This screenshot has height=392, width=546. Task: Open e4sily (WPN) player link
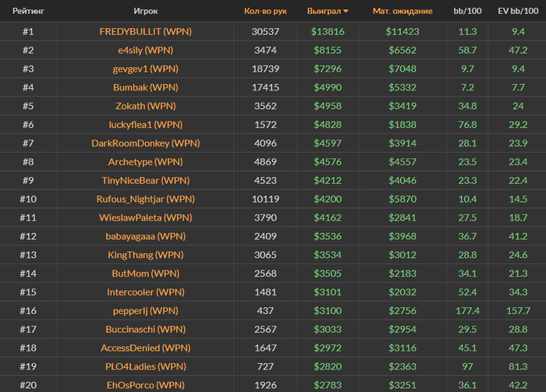point(146,51)
